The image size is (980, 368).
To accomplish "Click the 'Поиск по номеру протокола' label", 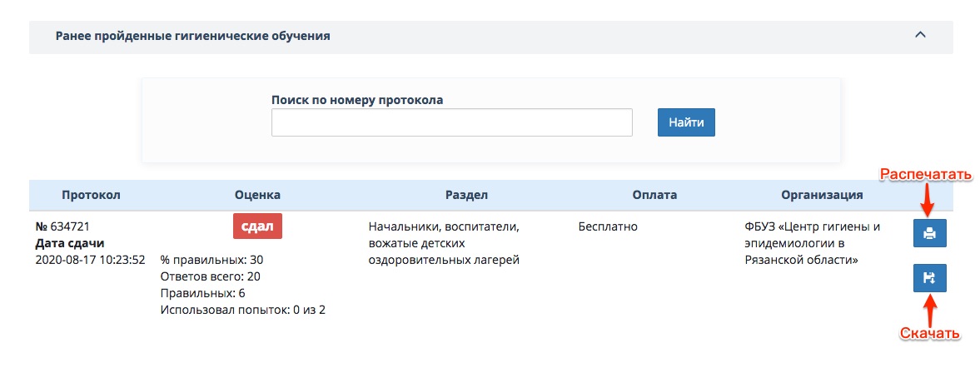I will click(x=356, y=100).
